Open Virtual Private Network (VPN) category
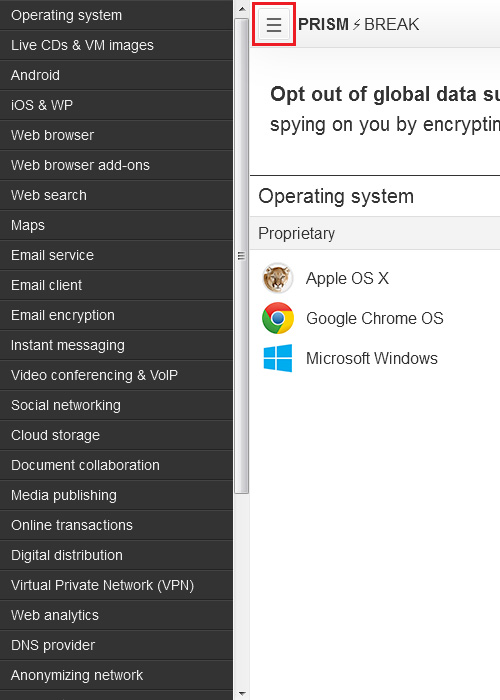Image resolution: width=500 pixels, height=700 pixels. [x=116, y=585]
